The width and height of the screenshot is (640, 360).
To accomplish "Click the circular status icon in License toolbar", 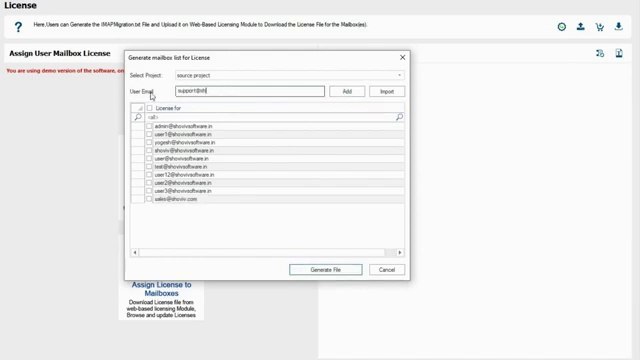I will (x=562, y=27).
